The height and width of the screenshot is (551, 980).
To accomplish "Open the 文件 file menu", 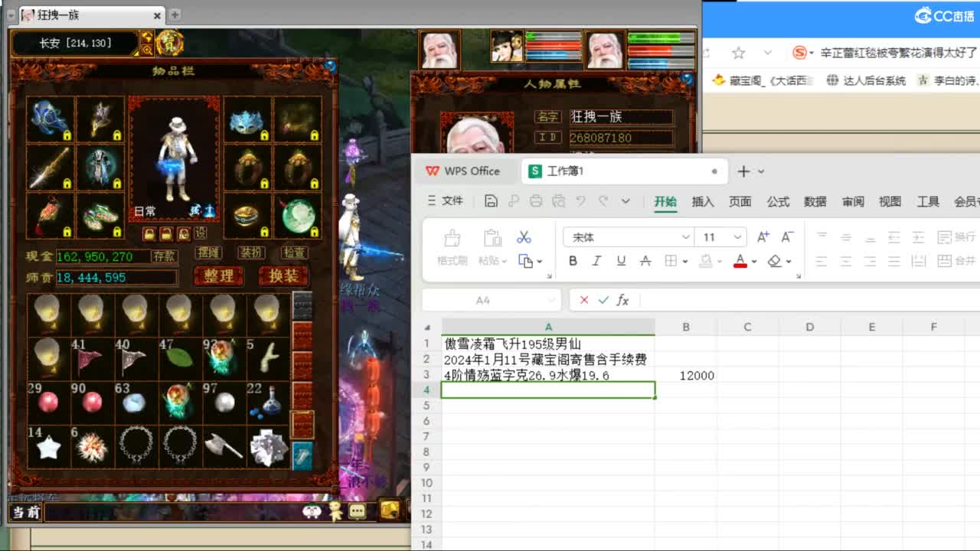I will coord(445,201).
